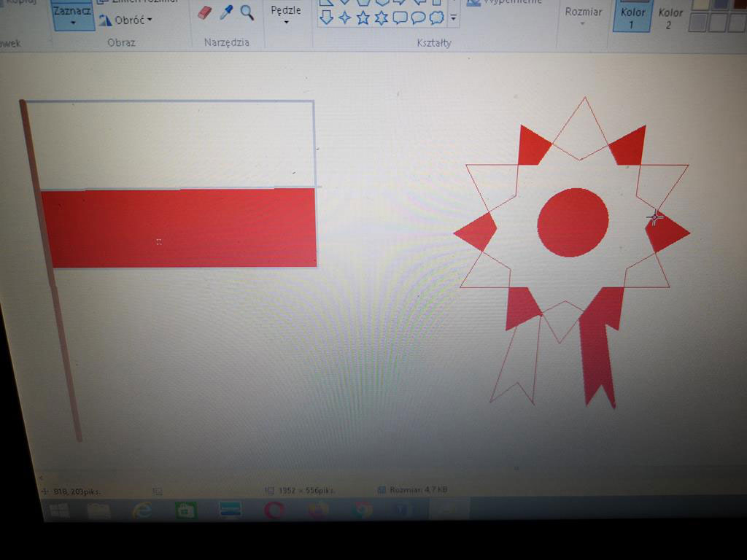Select the rounded rectangle callout shape
This screenshot has height=560, width=747.
[400, 17]
